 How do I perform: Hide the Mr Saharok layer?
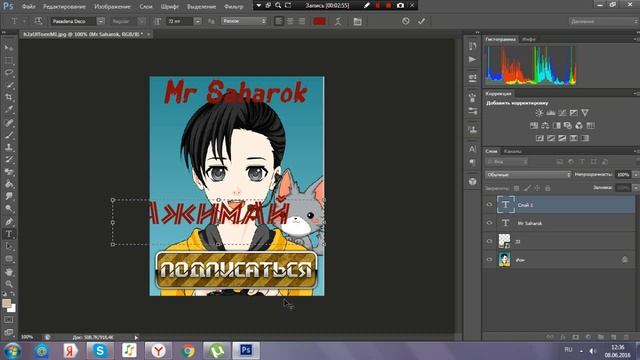[489, 223]
